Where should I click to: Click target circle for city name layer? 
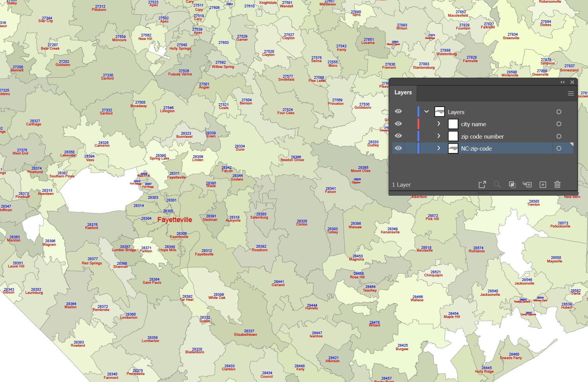559,124
